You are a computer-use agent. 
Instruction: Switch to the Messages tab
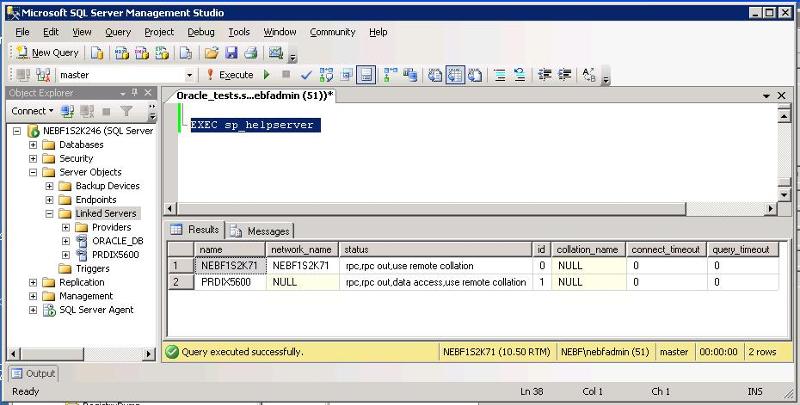pyautogui.click(x=260, y=231)
